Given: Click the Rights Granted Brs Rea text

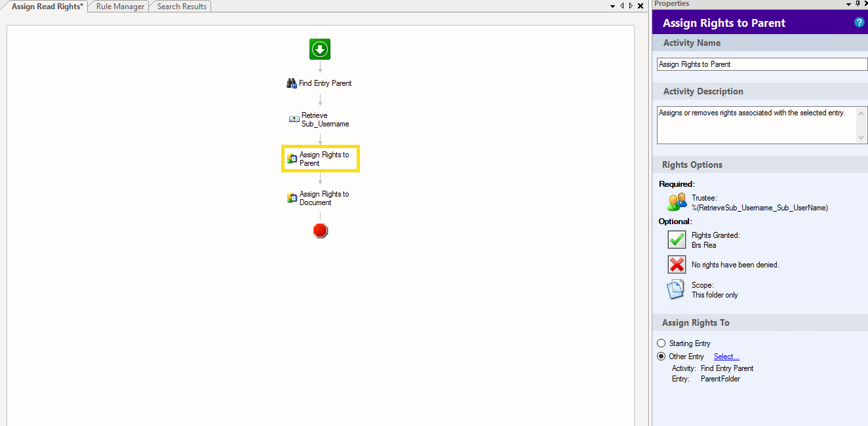Looking at the screenshot, I should coord(704,245).
